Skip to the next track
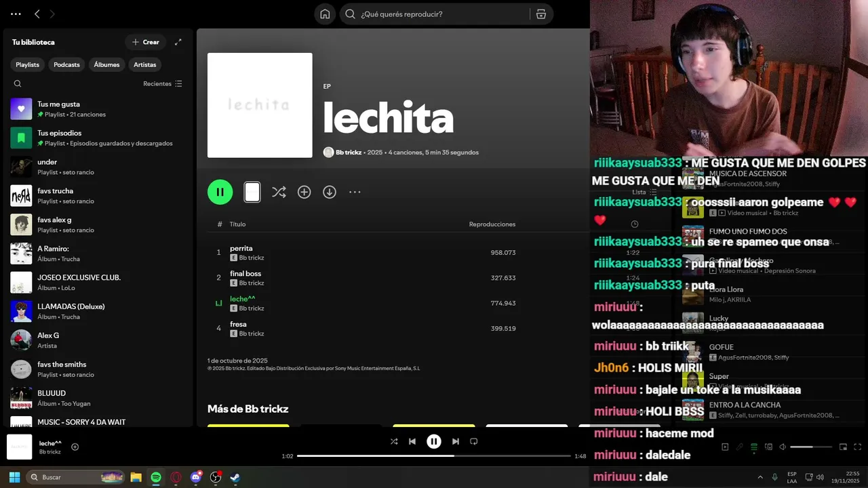This screenshot has width=868, height=488. (x=456, y=441)
